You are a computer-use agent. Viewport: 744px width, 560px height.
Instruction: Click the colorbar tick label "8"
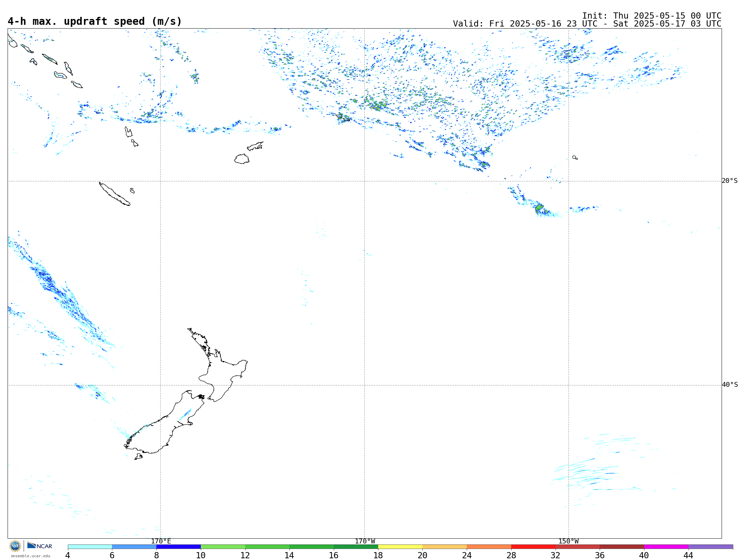click(x=156, y=555)
